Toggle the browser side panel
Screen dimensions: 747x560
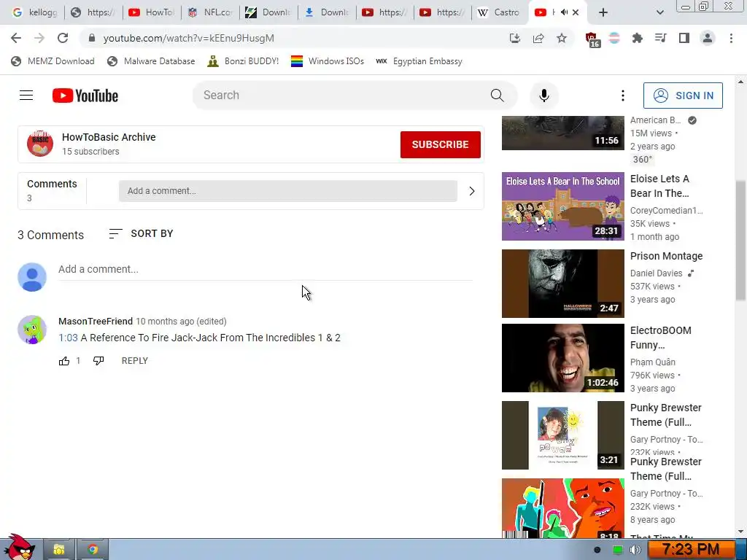click(x=684, y=38)
